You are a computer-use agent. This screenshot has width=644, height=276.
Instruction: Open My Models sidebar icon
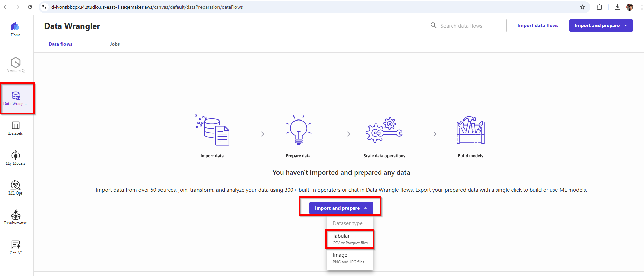click(x=16, y=158)
